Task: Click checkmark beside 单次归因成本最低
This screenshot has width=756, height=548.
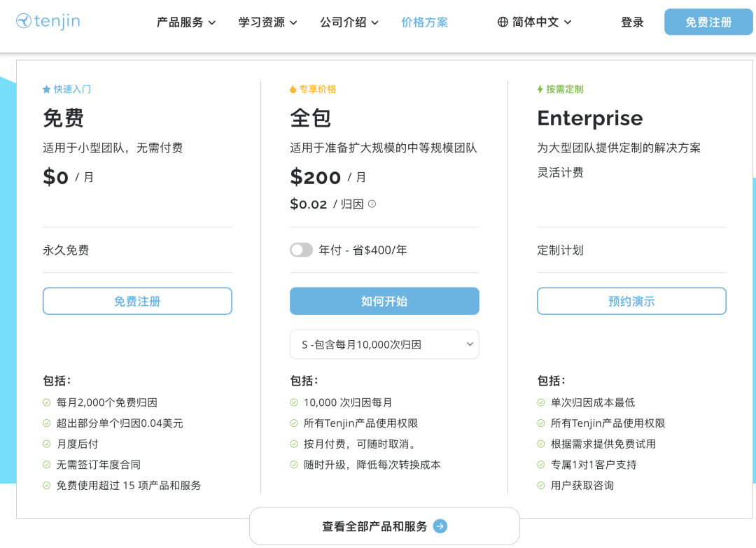Action: 541,402
